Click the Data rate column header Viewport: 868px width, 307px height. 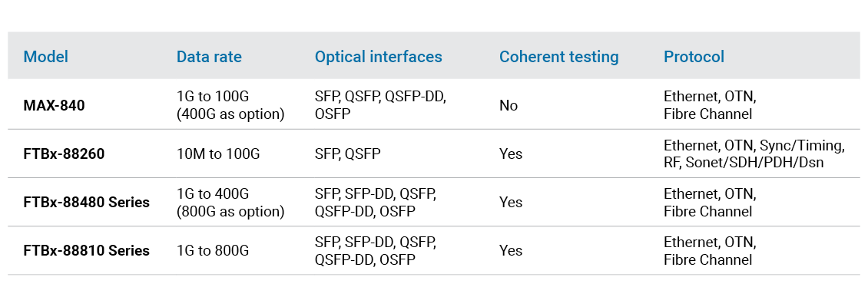point(209,57)
